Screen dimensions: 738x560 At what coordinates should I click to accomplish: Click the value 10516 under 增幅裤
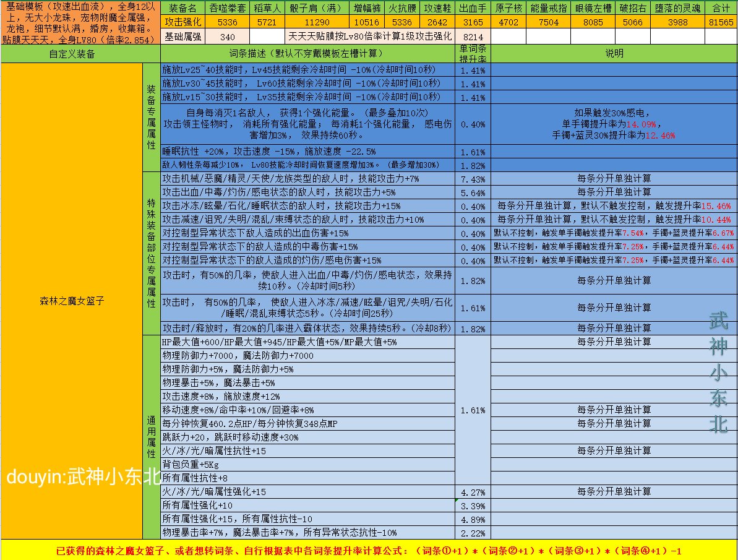point(367,22)
